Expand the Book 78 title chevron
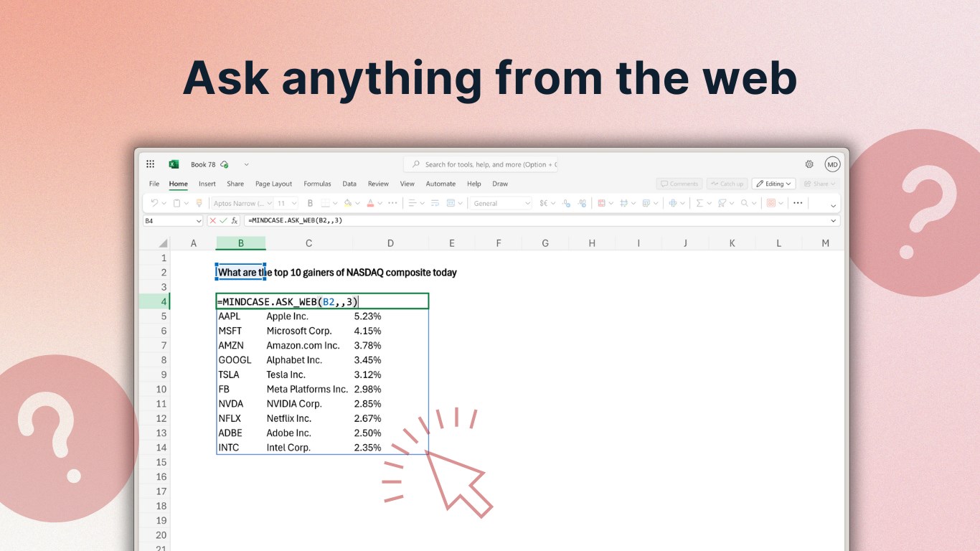Image resolution: width=980 pixels, height=551 pixels. [246, 164]
